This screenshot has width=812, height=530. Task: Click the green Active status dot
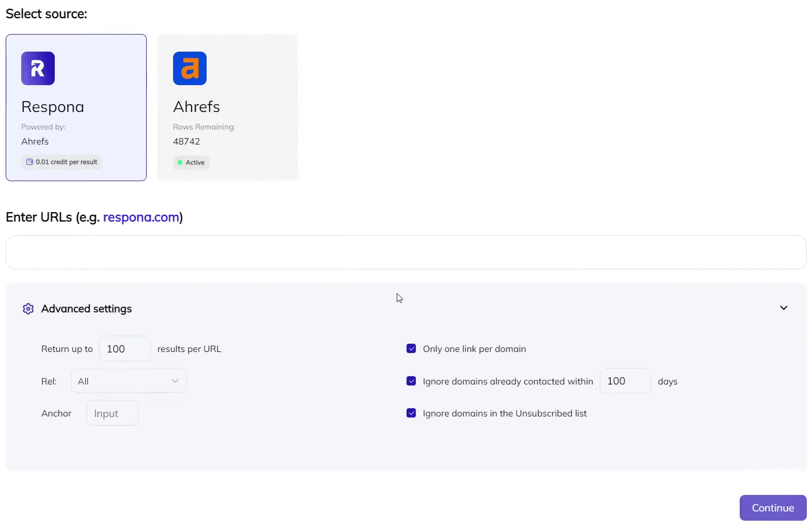(180, 163)
